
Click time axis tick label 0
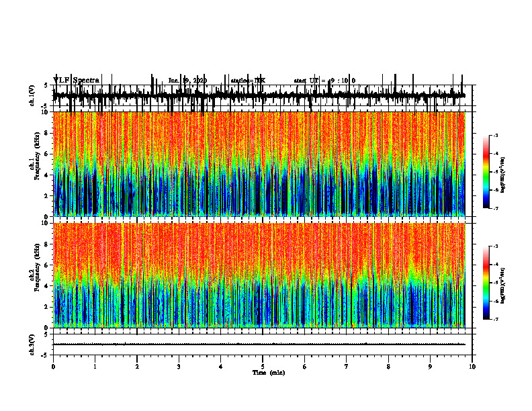[53, 367]
